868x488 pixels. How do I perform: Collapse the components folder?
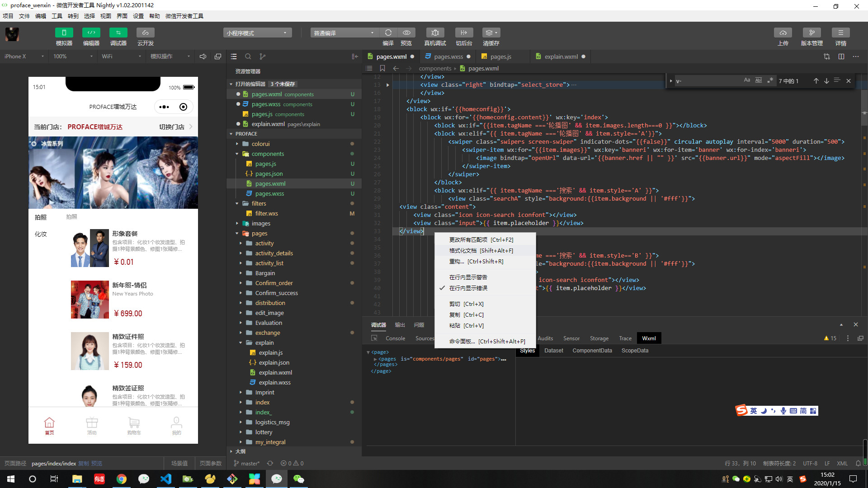point(268,154)
